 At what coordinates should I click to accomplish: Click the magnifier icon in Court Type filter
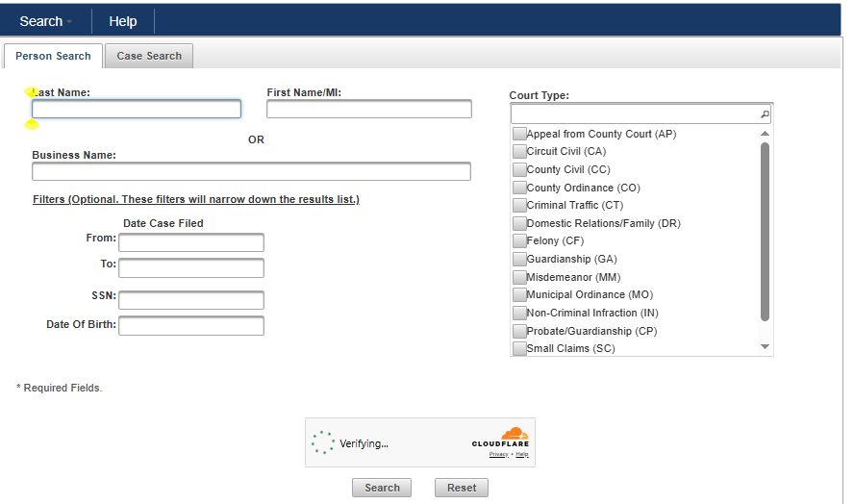tap(765, 113)
